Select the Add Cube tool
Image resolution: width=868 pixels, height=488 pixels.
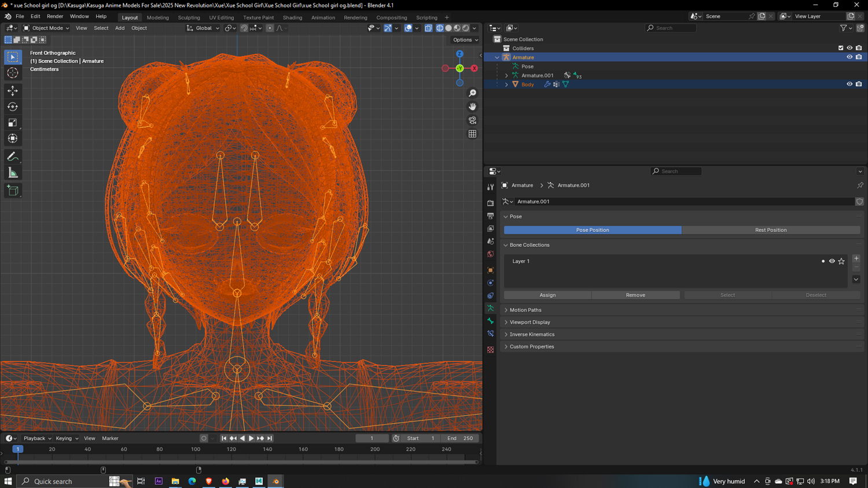pyautogui.click(x=13, y=191)
